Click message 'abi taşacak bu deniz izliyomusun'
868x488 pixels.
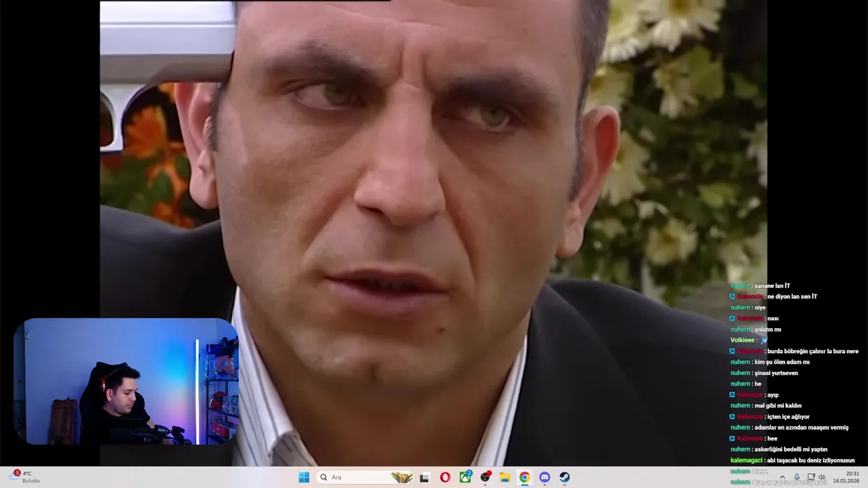[811, 460]
